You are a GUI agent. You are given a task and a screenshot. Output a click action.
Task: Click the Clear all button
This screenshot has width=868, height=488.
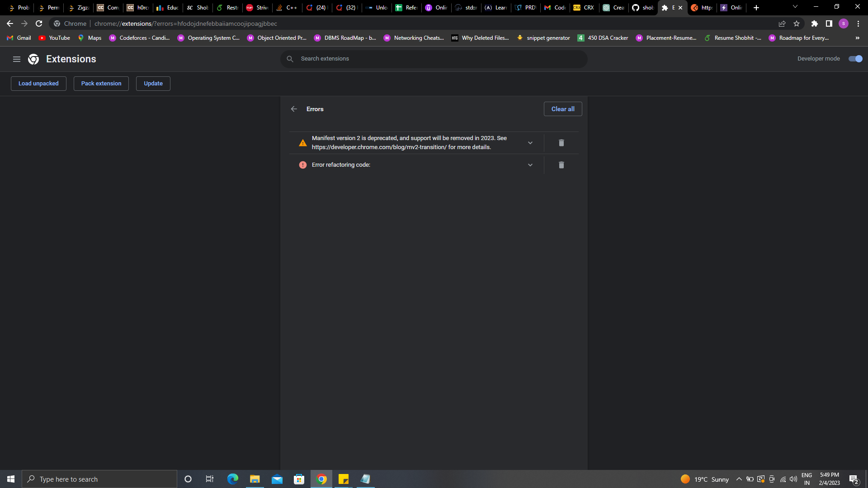pyautogui.click(x=562, y=109)
